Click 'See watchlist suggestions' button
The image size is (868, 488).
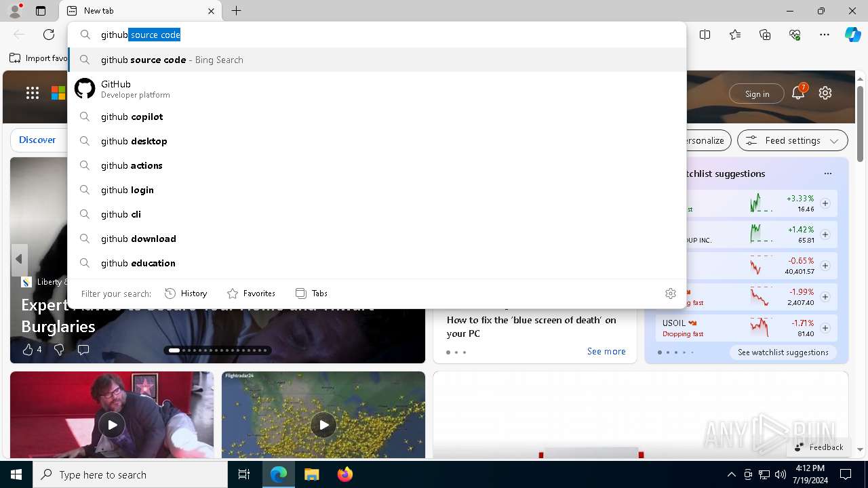tap(783, 352)
